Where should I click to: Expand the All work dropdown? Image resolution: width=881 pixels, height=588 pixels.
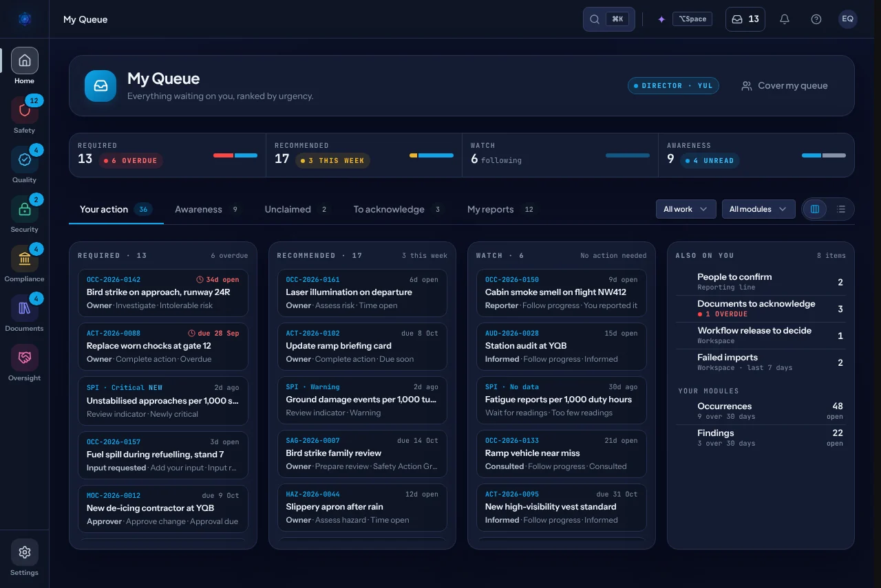point(686,209)
